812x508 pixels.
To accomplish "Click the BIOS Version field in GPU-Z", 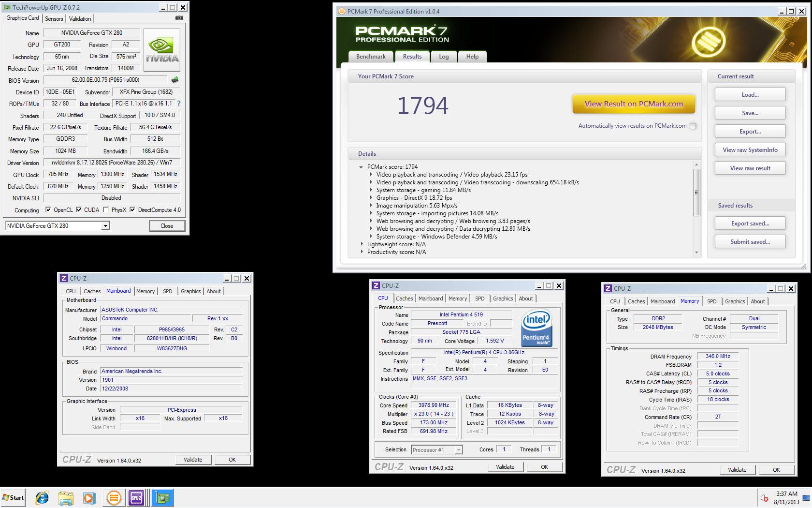I will click(105, 80).
